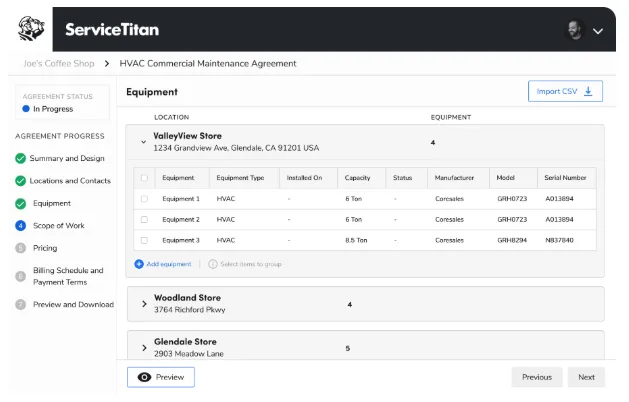Click the eye icon on Preview button
This screenshot has height=402, width=629.
(x=144, y=377)
